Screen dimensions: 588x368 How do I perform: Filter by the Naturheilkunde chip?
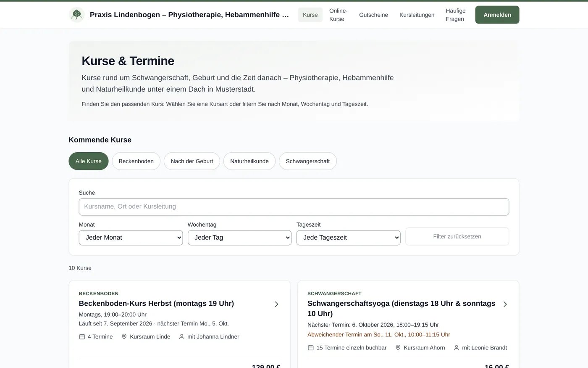pos(249,161)
